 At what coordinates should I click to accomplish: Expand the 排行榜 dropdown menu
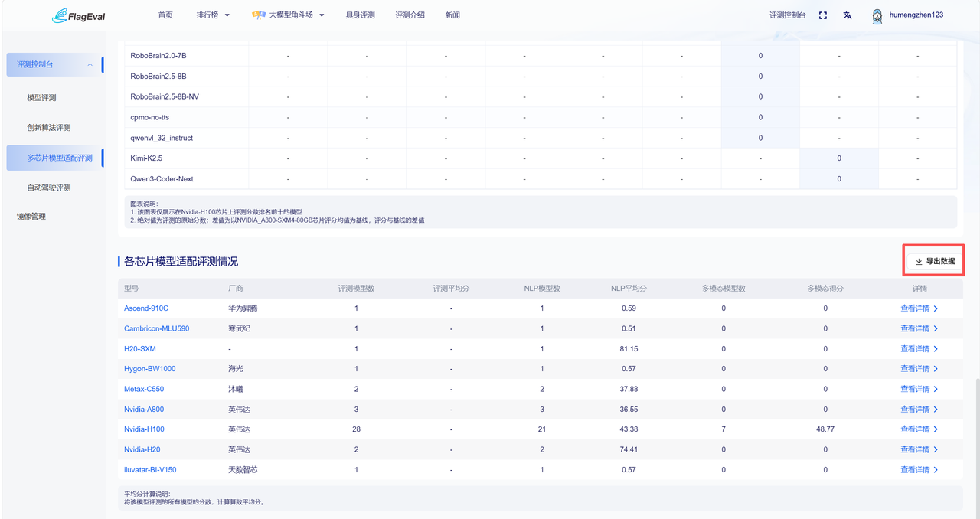click(213, 15)
